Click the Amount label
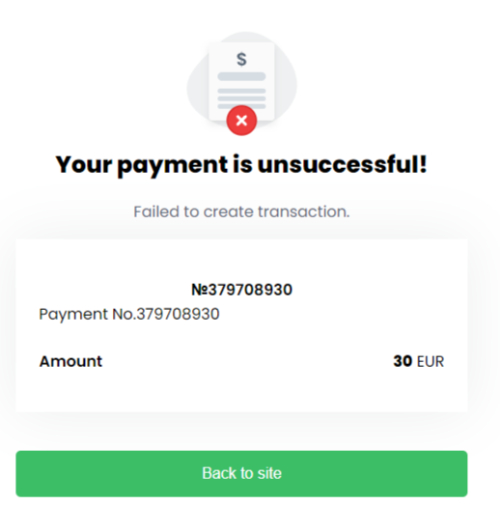This screenshot has height=505, width=500. (x=71, y=361)
